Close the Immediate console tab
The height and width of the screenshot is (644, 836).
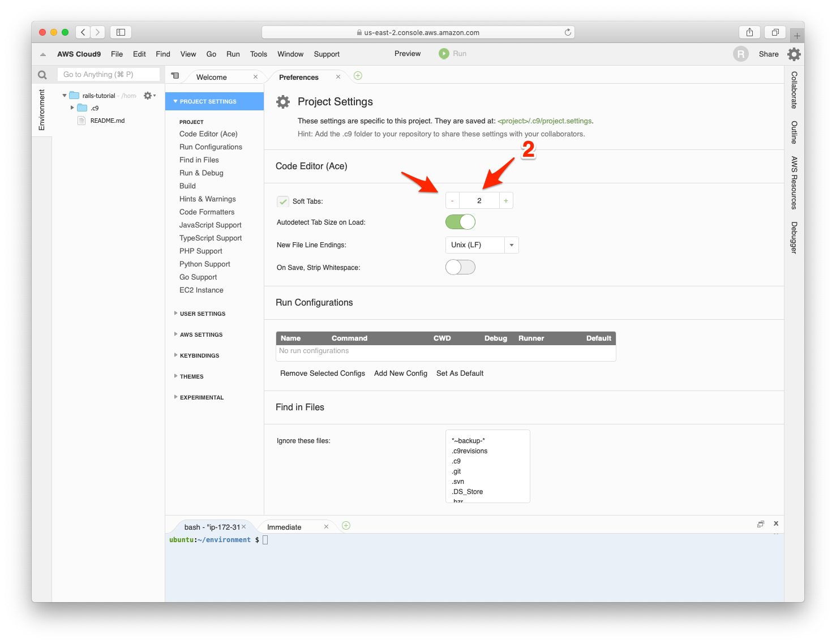pyautogui.click(x=326, y=527)
